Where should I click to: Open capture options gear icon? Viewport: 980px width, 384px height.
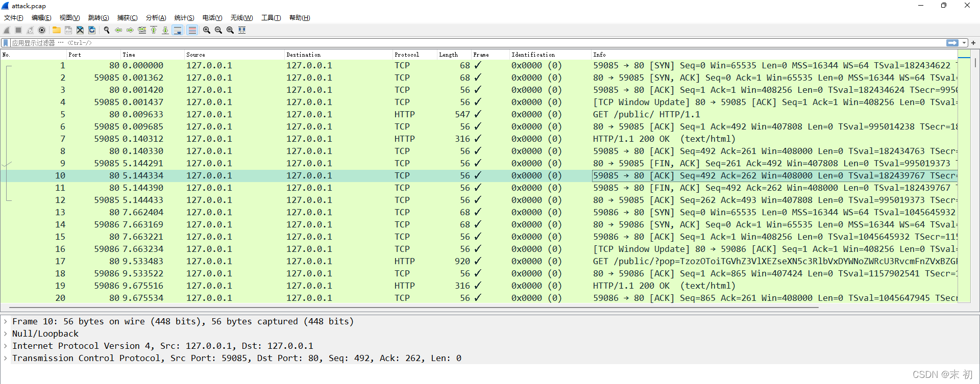coord(42,30)
